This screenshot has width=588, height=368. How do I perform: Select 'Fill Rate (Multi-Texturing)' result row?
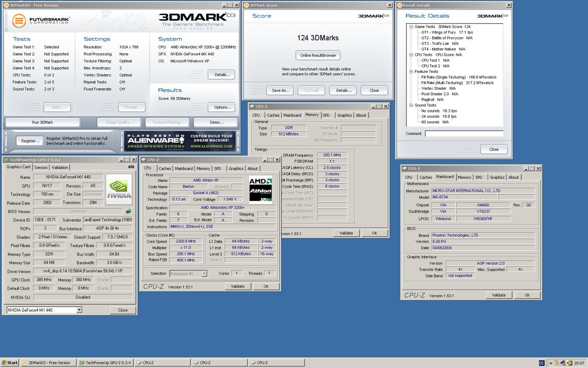tap(457, 83)
